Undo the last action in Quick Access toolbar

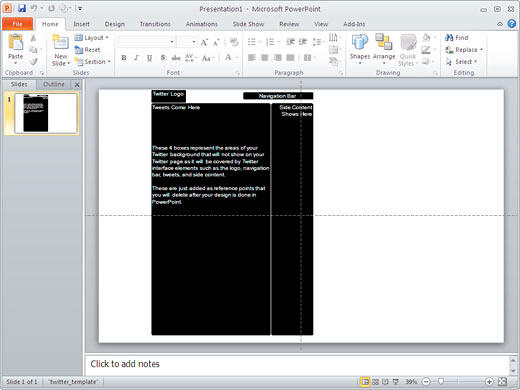point(34,8)
